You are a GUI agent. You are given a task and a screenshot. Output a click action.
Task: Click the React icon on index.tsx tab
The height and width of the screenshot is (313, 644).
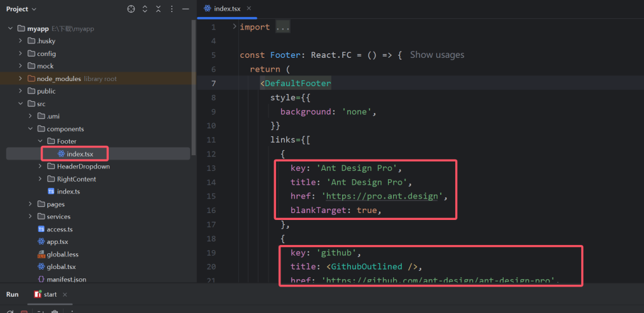coord(208,8)
